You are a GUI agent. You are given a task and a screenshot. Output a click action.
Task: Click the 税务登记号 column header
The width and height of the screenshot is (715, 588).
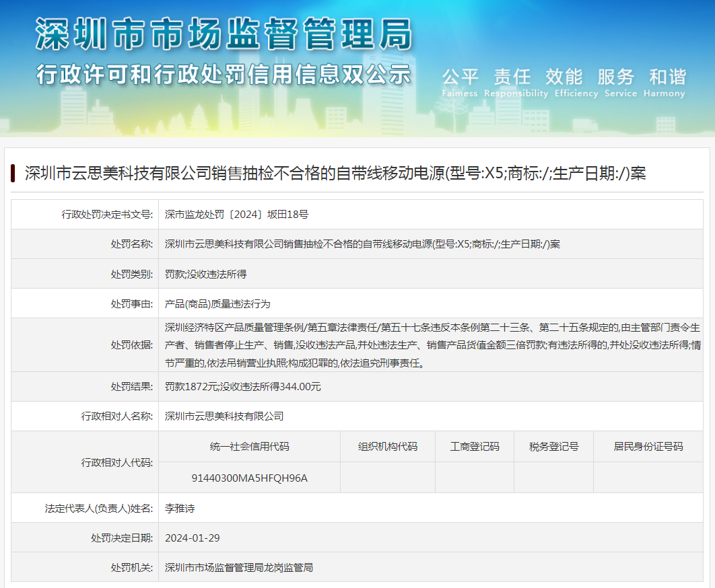(553, 447)
